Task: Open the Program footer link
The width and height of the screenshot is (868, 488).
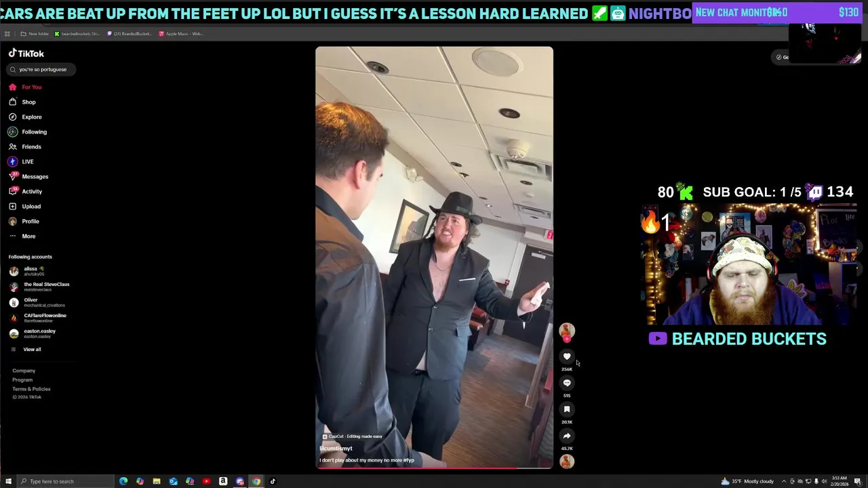Action: tap(22, 380)
